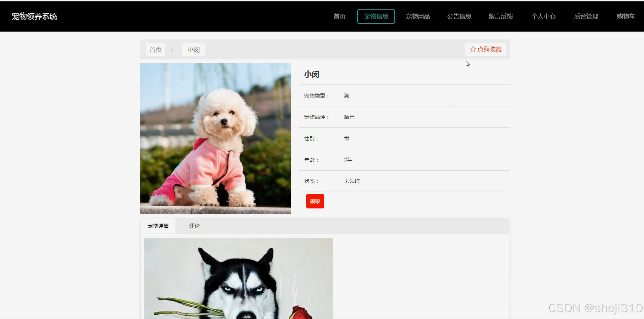Image resolution: width=644 pixels, height=319 pixels.
Task: Click the 状态： label
Action: tap(311, 181)
